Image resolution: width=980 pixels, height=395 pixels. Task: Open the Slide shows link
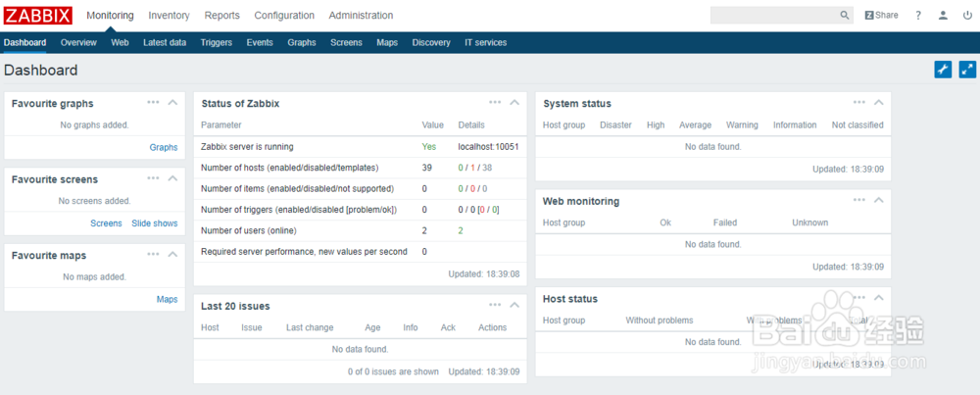(x=155, y=223)
